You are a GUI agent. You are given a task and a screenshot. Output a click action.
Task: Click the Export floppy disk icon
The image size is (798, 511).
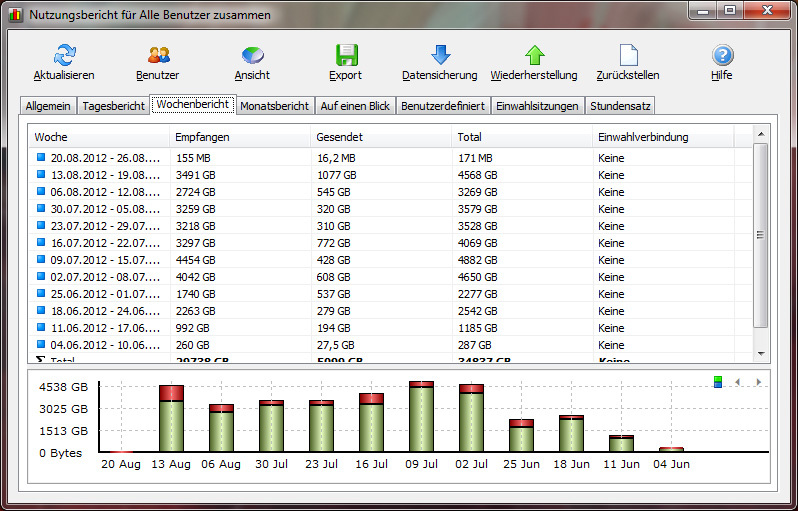346,55
